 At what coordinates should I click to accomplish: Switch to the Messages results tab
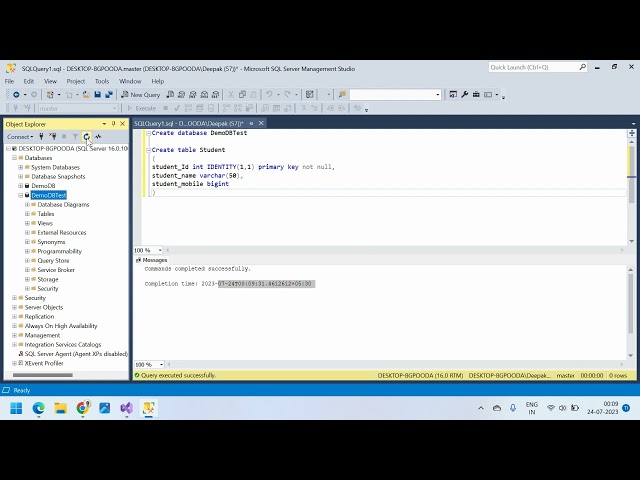(x=151, y=260)
